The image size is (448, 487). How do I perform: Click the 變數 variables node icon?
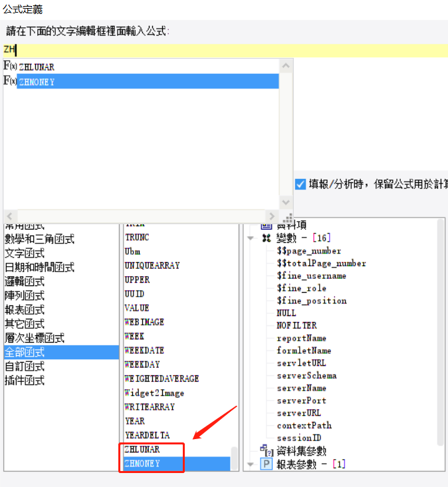[x=266, y=238]
